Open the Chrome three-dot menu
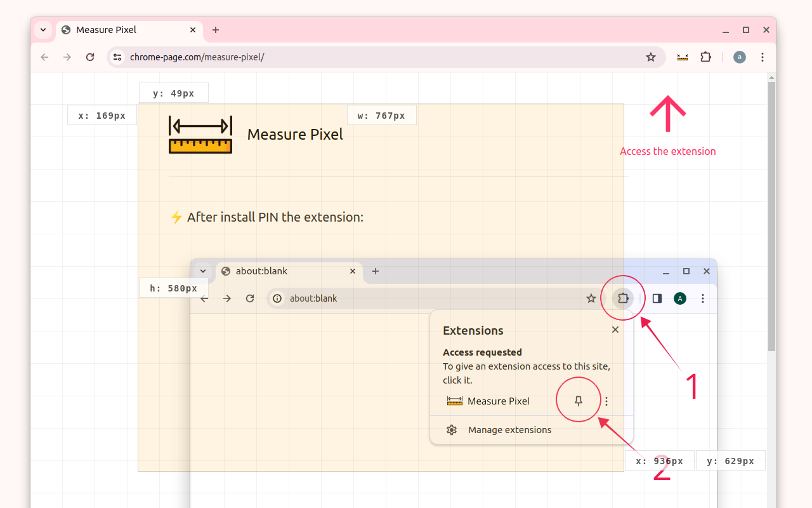Viewport: 812px width, 508px height. (x=763, y=57)
